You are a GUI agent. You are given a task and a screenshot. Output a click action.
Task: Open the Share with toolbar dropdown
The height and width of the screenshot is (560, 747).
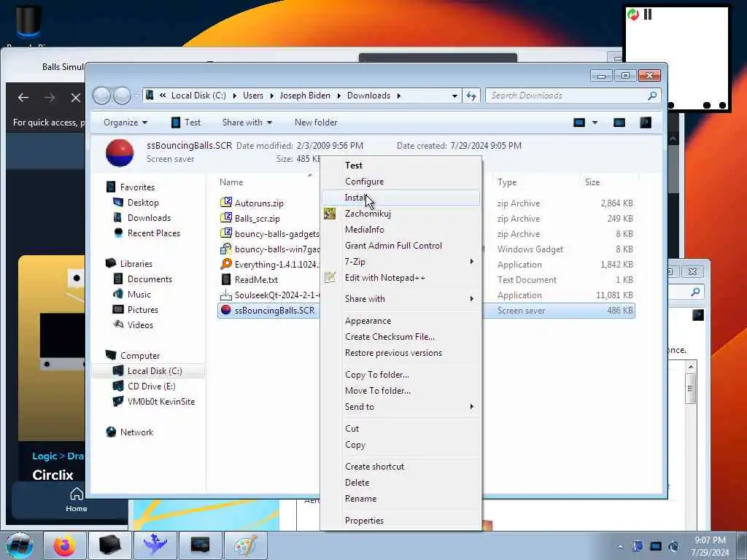tap(247, 122)
